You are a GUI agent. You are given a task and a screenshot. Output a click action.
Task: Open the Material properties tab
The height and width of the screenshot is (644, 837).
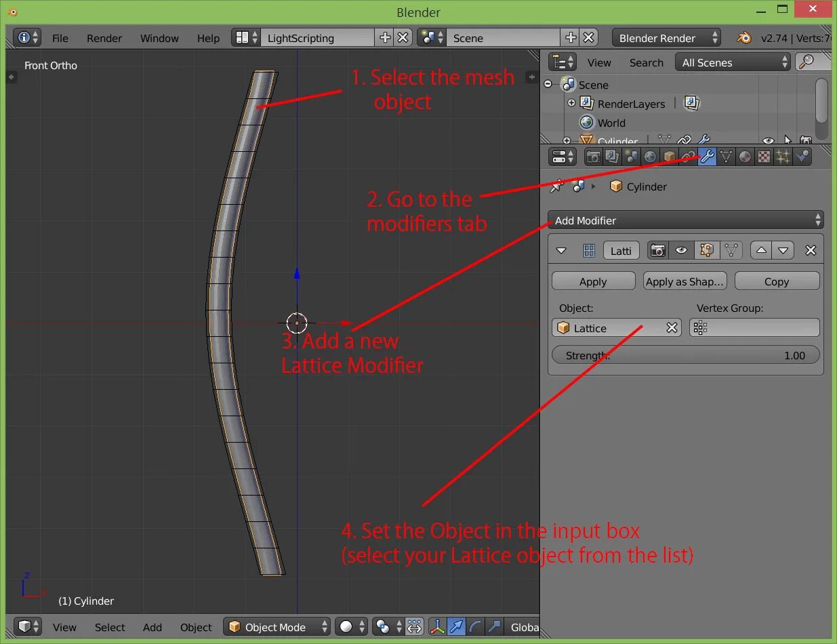click(x=745, y=157)
